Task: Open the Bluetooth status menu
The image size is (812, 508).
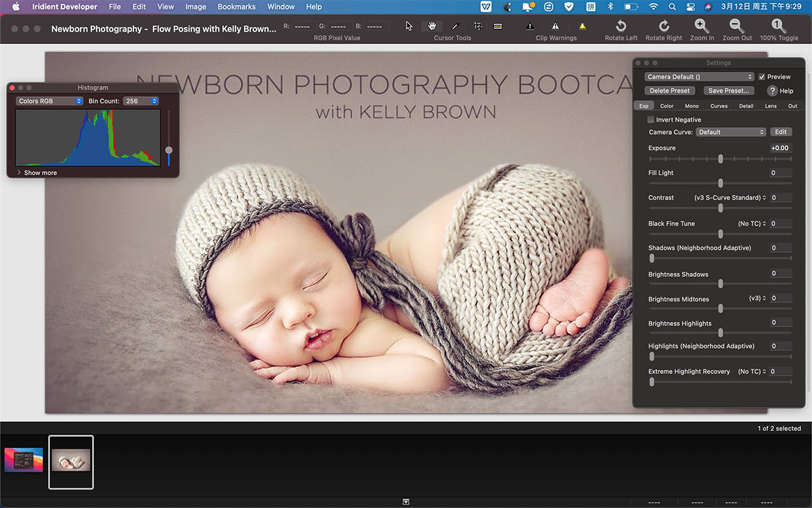Action: [610, 7]
